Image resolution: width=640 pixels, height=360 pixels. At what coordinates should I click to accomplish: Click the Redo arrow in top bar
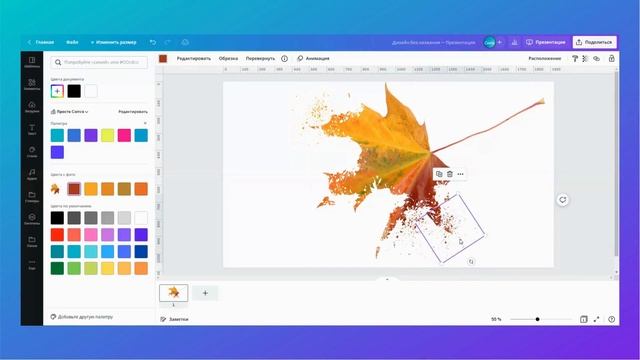pyautogui.click(x=167, y=42)
